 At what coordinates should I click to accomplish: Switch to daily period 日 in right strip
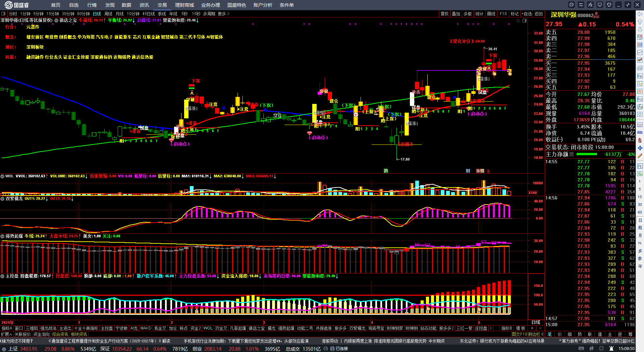coord(640,220)
